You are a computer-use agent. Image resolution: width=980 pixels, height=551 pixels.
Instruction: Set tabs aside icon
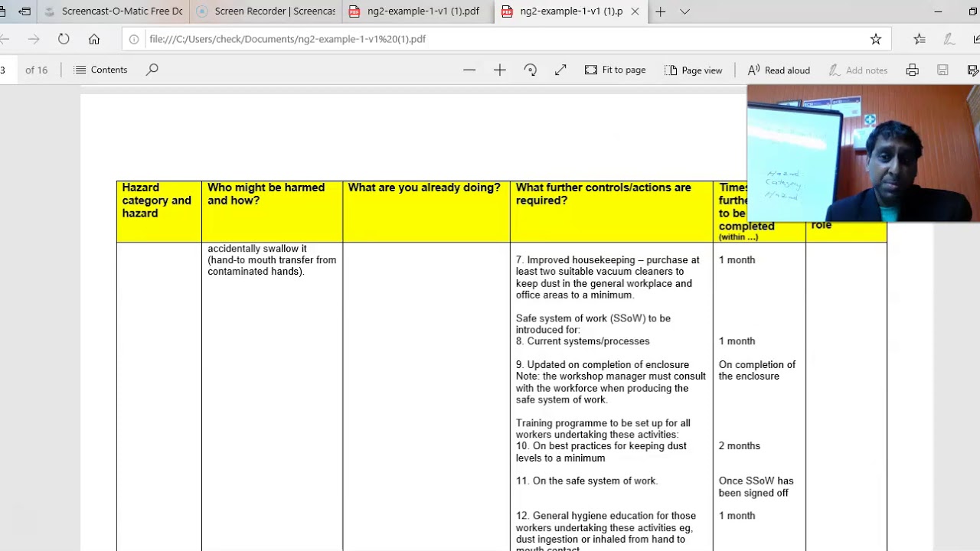coord(25,11)
